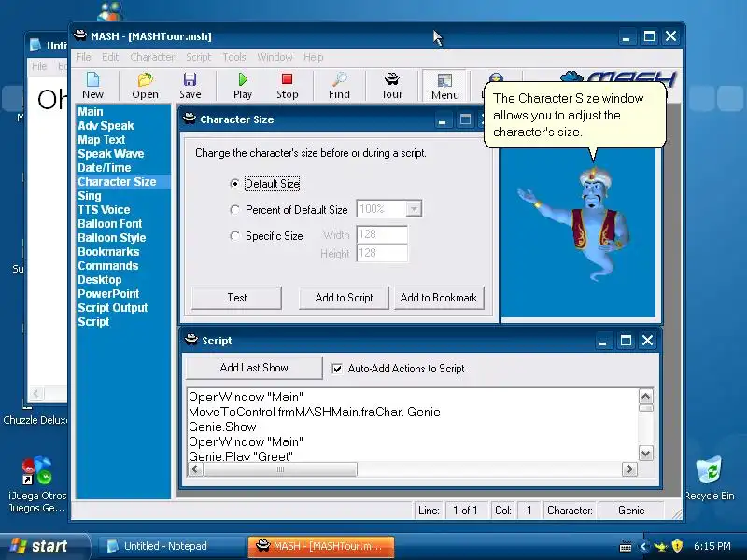
Task: Open the File menu
Action: (x=83, y=57)
